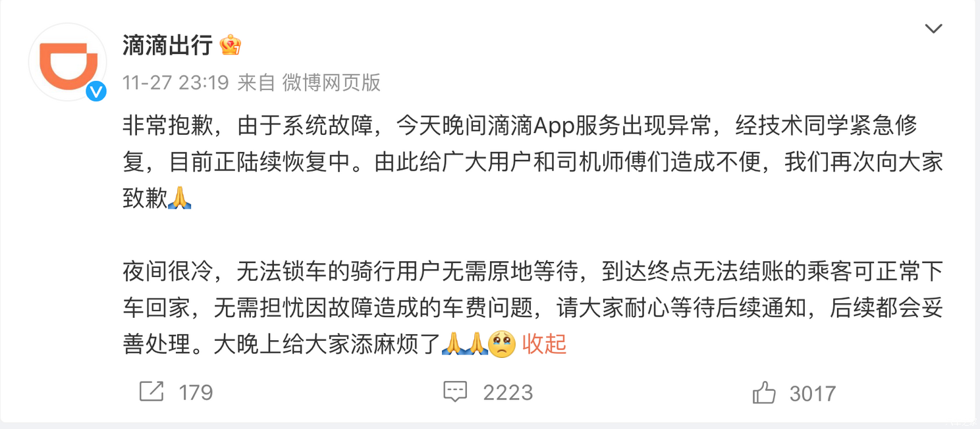The image size is (980, 429).
Task: Click the blue verified badge on avatar
Action: point(97,91)
